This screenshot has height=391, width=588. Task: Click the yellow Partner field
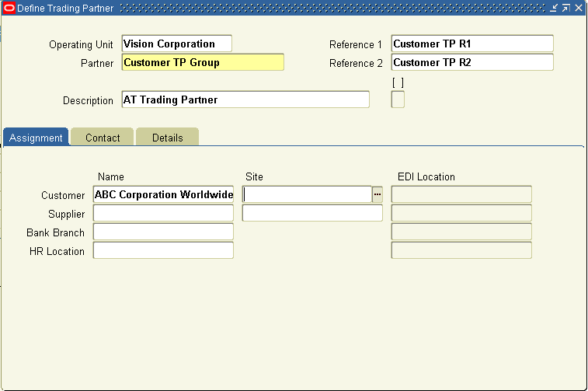click(x=203, y=62)
